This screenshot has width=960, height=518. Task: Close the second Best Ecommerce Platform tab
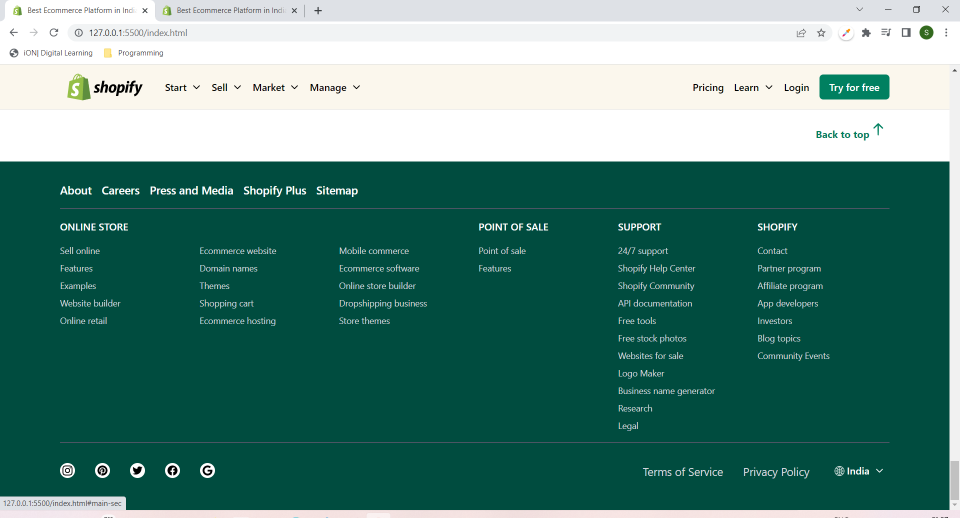(294, 10)
